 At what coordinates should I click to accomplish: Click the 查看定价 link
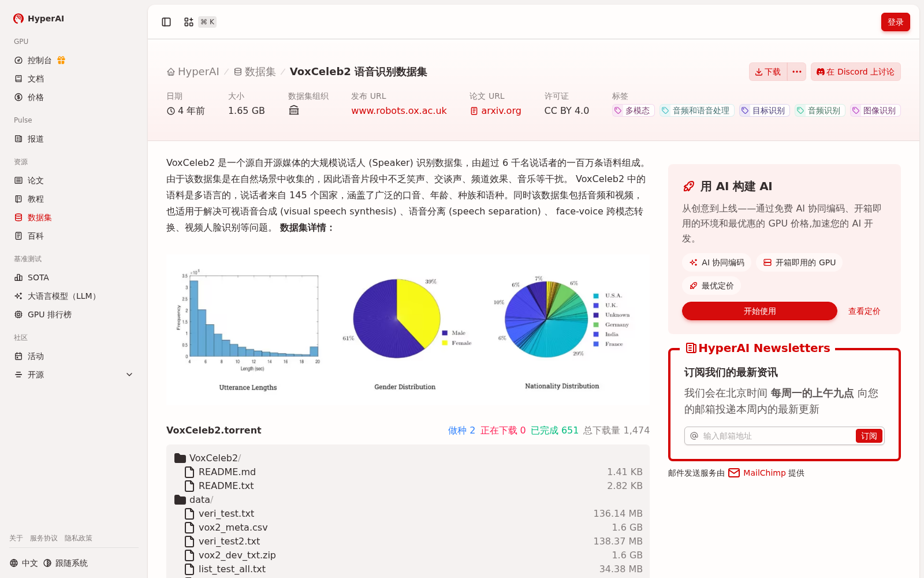tap(864, 311)
